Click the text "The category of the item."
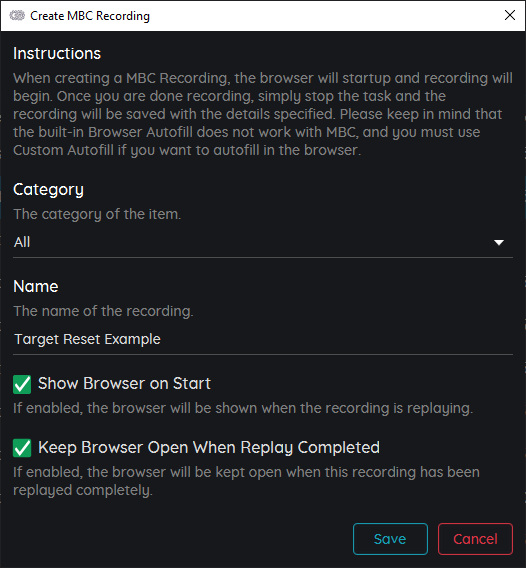Screen dimensions: 526x568 click(x=97, y=214)
